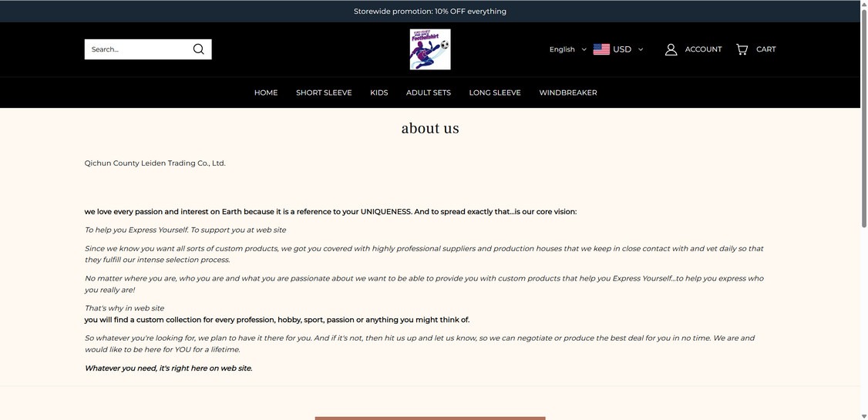Open the LONG SLEEVE category

coord(495,92)
